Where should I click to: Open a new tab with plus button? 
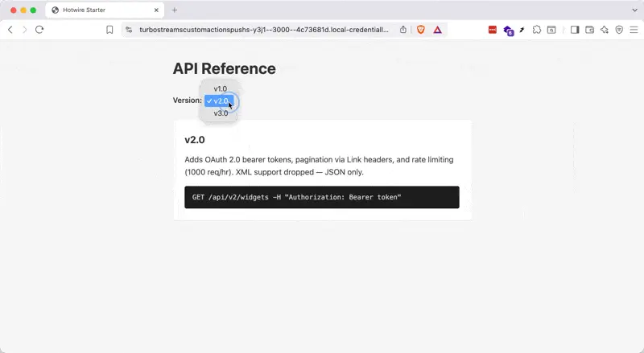point(175,10)
